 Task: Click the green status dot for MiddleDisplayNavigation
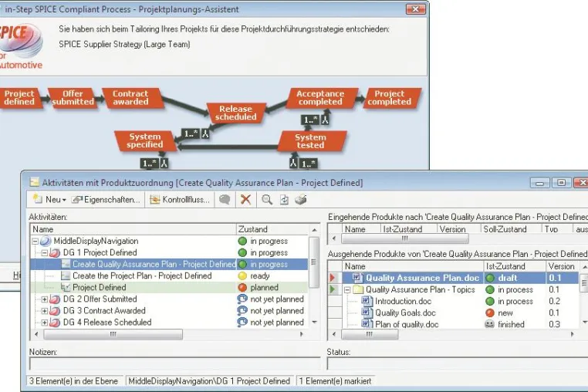point(242,241)
